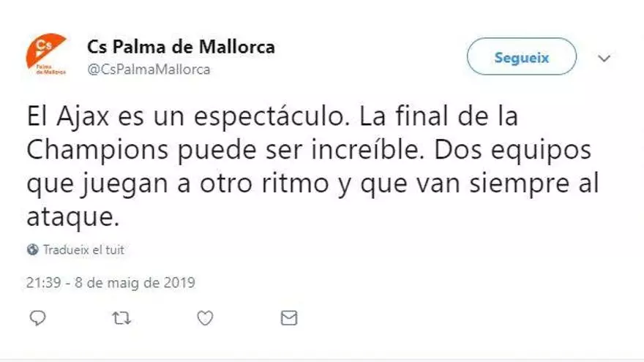Image resolution: width=644 pixels, height=362 pixels.
Task: Click the word ataque ending the tweet
Action: (70, 216)
